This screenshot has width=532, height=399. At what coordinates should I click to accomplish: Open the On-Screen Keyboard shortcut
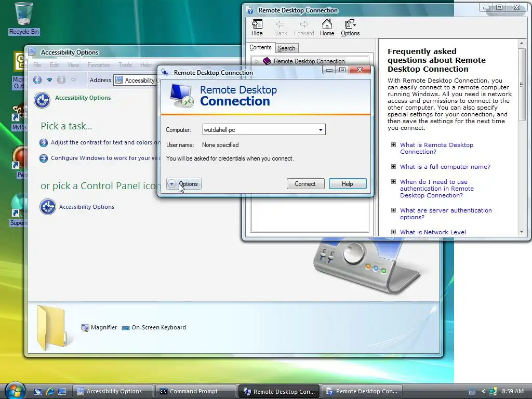[154, 327]
